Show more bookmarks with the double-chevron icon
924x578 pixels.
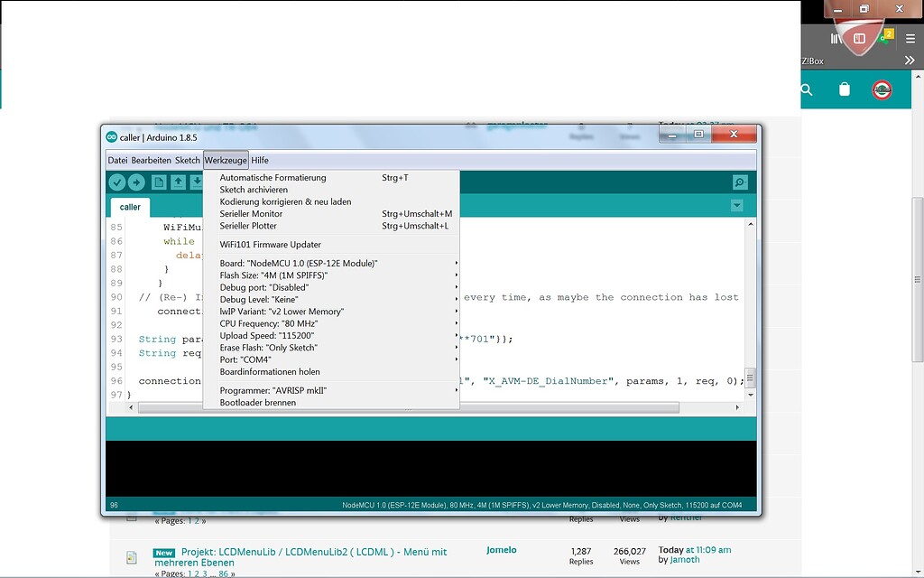click(x=910, y=61)
